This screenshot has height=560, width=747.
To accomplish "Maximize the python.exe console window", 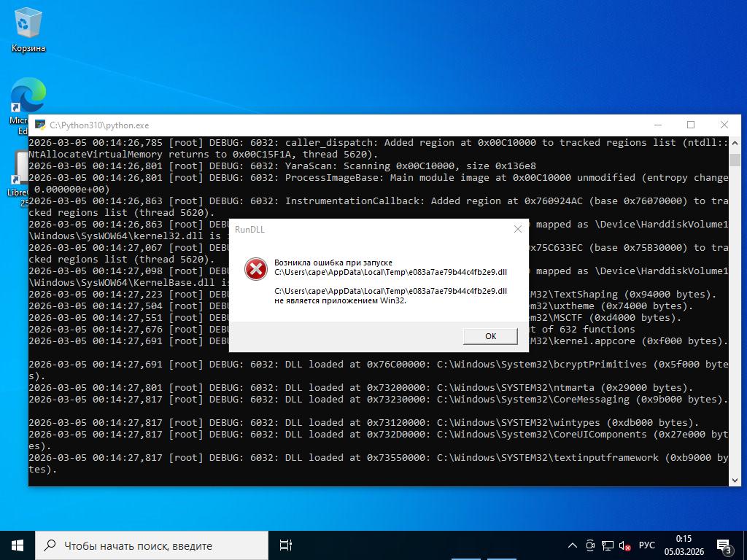I will click(x=691, y=125).
